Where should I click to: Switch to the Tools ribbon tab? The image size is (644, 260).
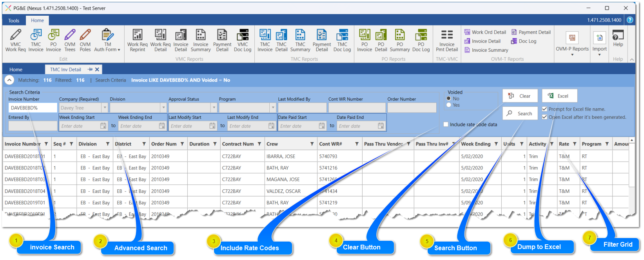[x=14, y=21]
